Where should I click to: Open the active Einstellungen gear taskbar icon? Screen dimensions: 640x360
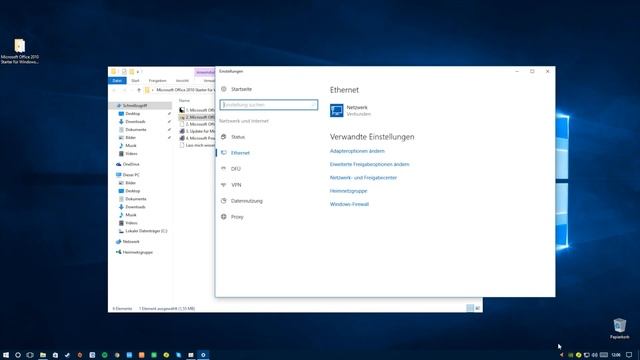click(x=203, y=355)
